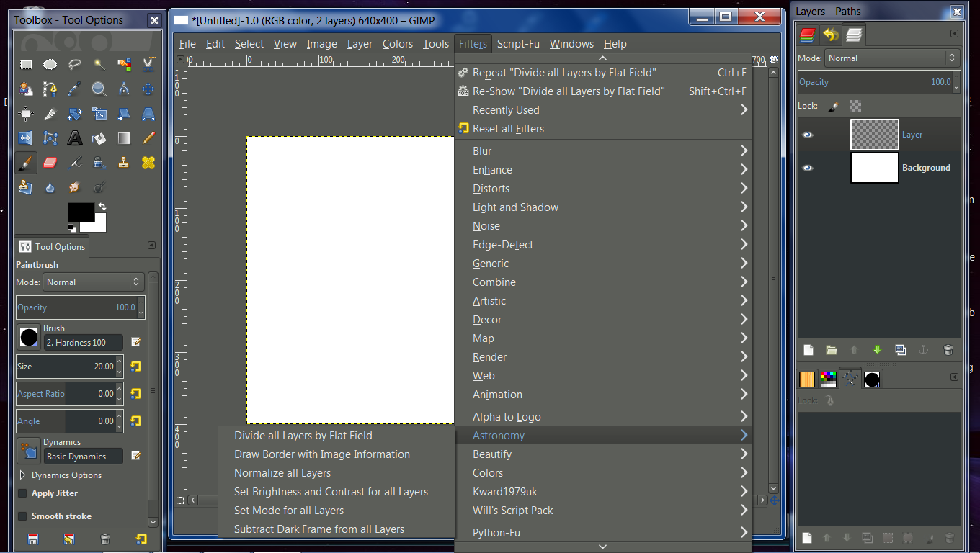Choose the Zoom magnifier tool
Viewport: 980px width, 553px height.
click(99, 89)
